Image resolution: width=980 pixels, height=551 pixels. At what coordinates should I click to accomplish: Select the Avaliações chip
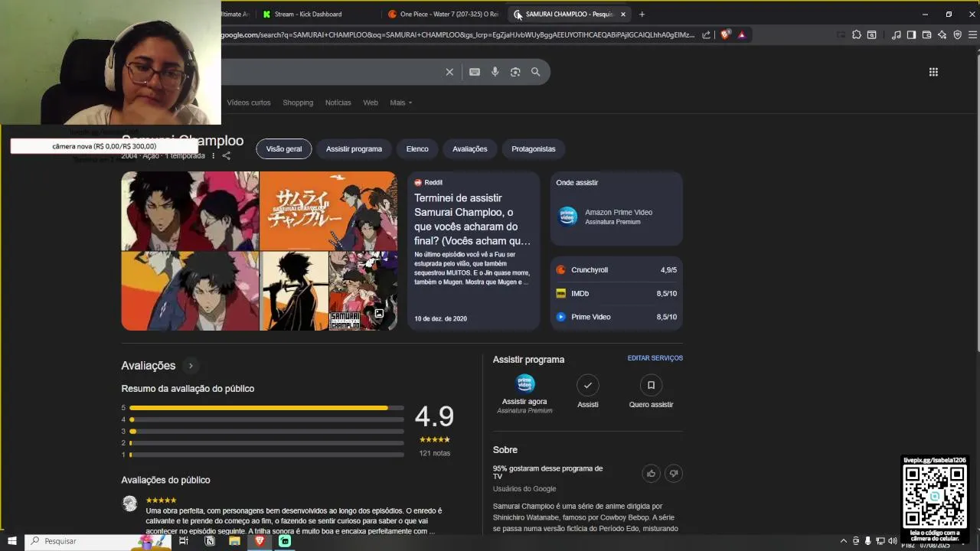coord(469,149)
